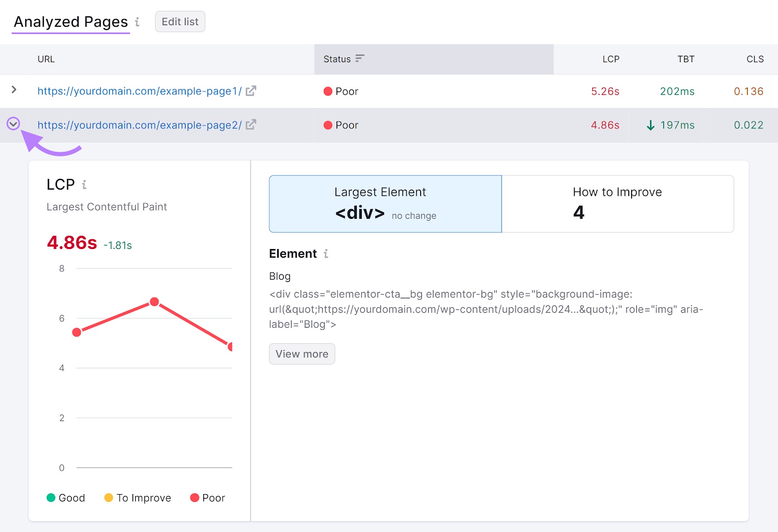The width and height of the screenshot is (778, 532).
Task: Click the CLS column header
Action: point(755,59)
